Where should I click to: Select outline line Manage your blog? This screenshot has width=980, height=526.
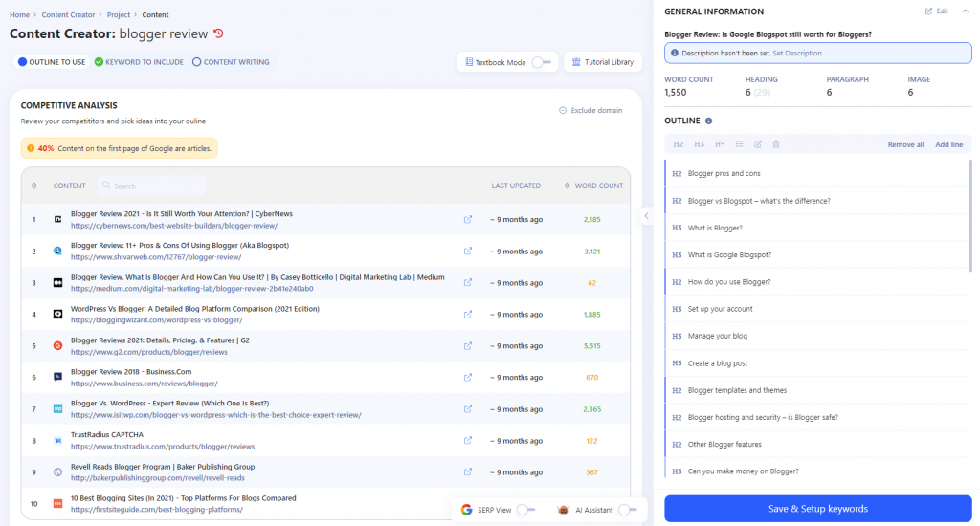[817, 336]
